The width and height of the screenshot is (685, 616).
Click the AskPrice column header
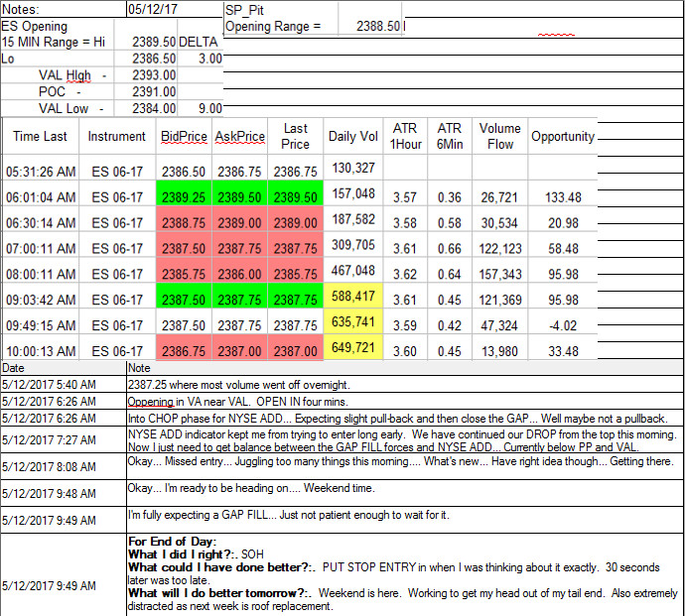(x=239, y=136)
